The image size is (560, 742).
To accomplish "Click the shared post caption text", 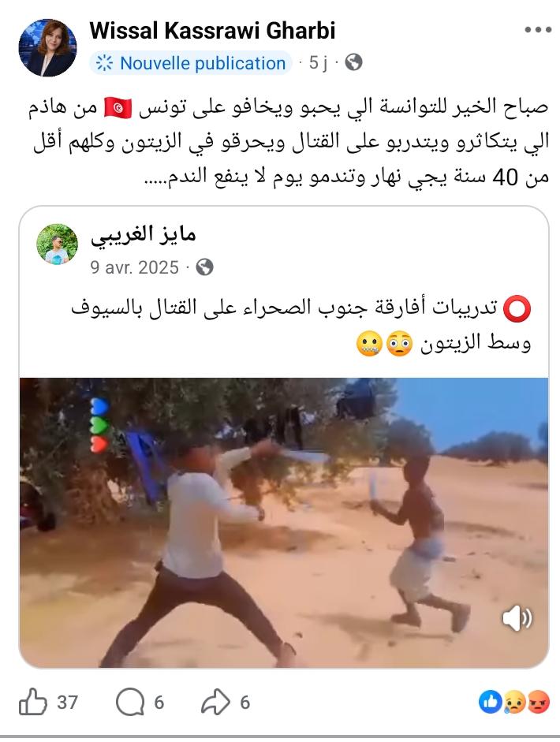I will coord(301,326).
